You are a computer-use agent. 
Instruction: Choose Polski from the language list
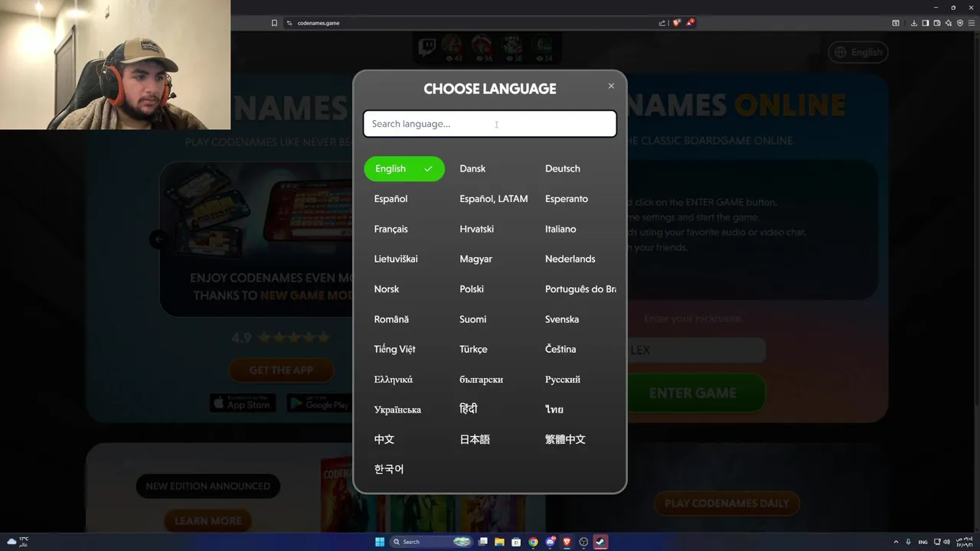(x=472, y=289)
